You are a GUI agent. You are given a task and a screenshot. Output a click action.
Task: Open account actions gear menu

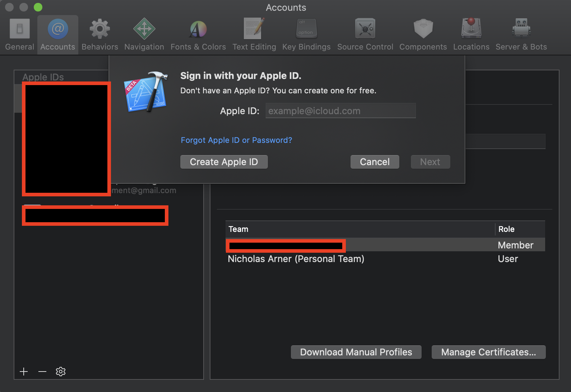pyautogui.click(x=61, y=372)
